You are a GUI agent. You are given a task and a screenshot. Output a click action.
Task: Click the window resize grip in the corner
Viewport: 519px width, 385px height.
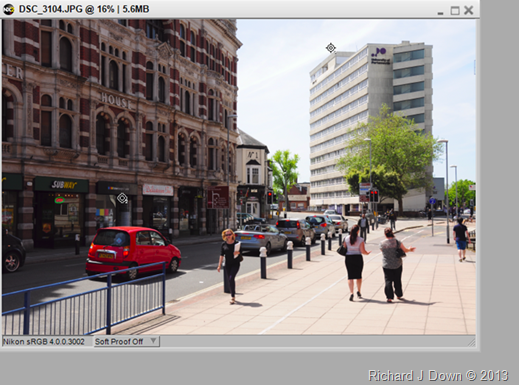click(471, 342)
